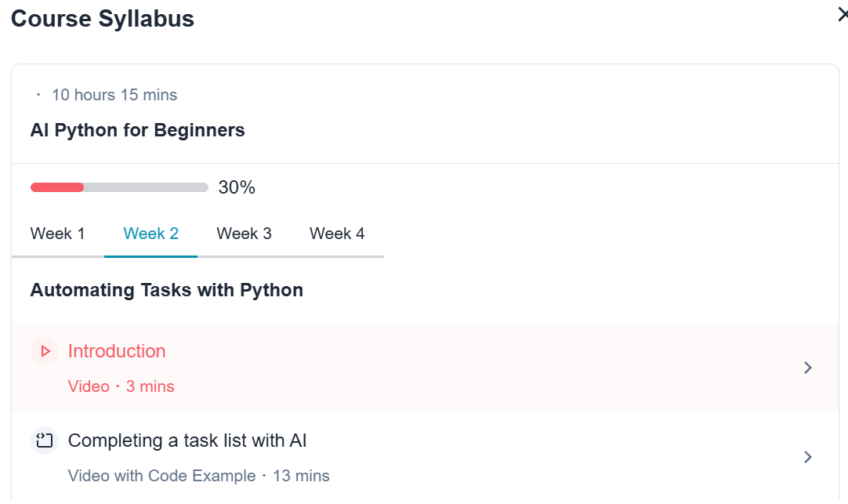Click the 'Automating Tasks with Python' heading

pyautogui.click(x=167, y=290)
